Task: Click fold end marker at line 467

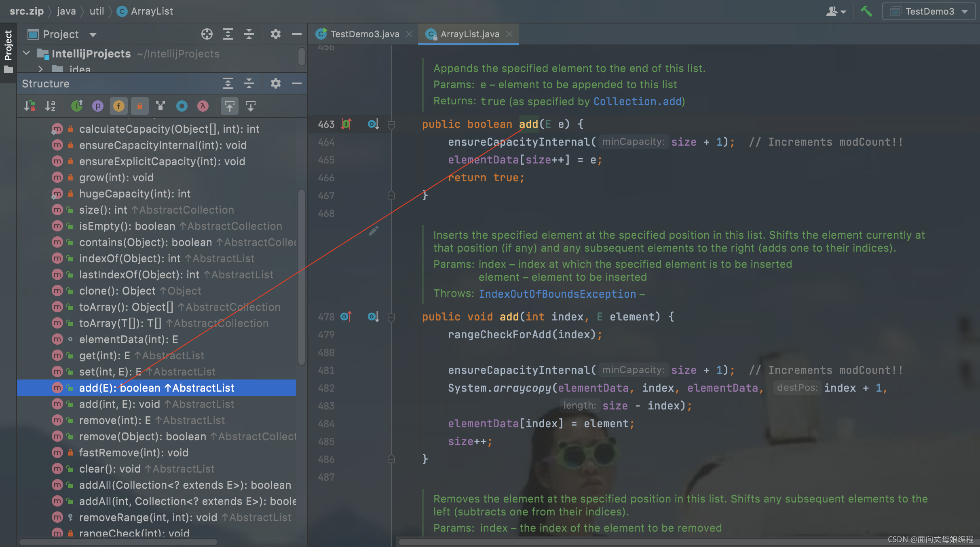Action: (391, 195)
